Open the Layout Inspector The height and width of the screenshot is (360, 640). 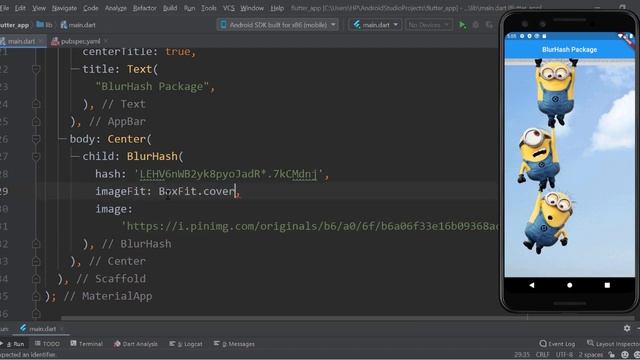point(613,344)
